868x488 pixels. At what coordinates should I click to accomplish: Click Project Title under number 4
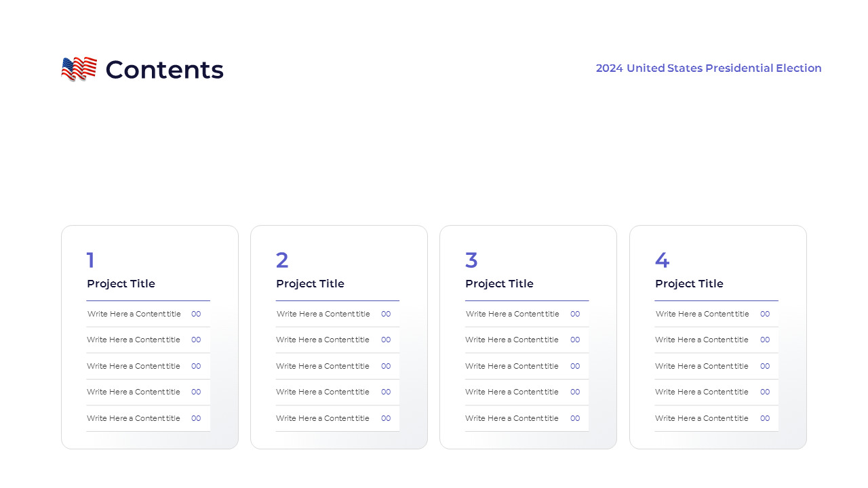tap(689, 284)
